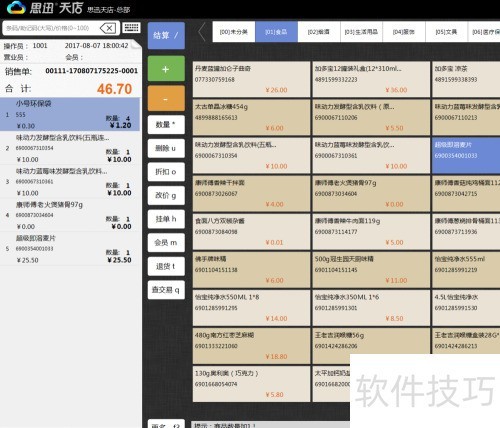Start a return with 退货 t
This screenshot has height=428, width=500.
tap(166, 266)
